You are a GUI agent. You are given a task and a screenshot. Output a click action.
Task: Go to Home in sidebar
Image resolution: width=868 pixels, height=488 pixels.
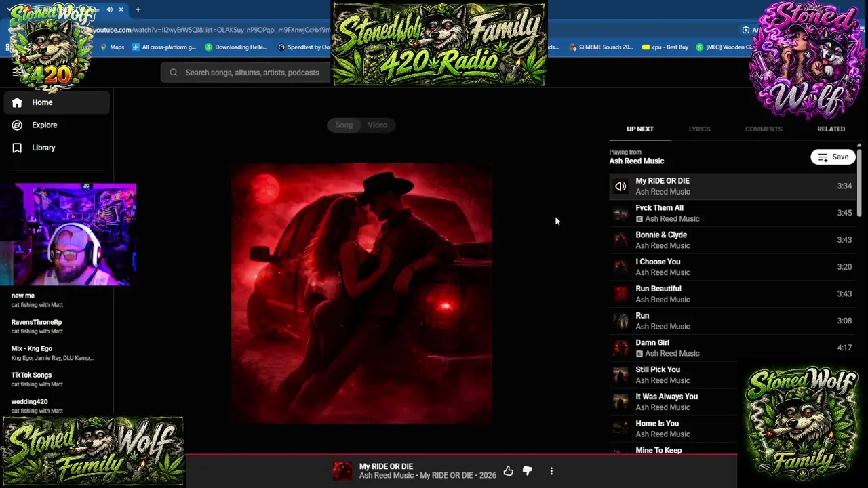click(x=57, y=102)
